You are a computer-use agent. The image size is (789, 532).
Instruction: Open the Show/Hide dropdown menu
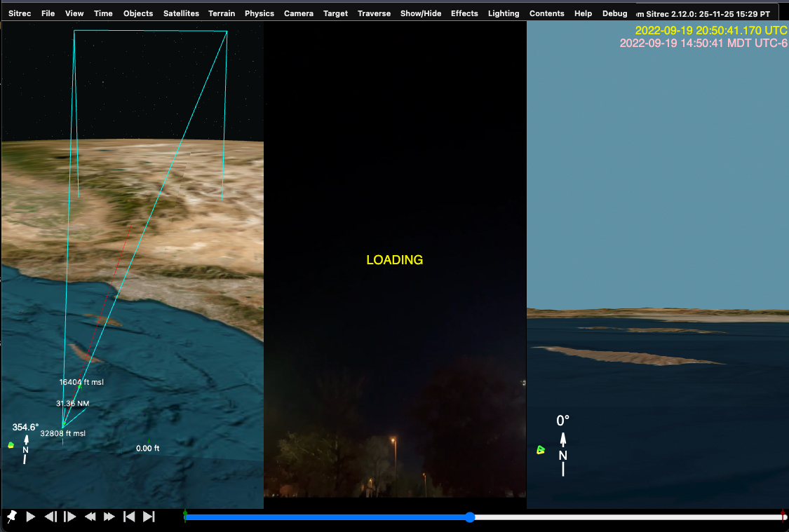(x=421, y=13)
